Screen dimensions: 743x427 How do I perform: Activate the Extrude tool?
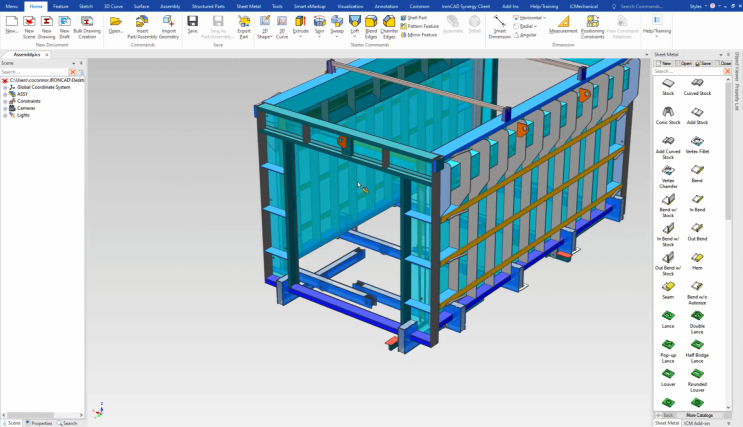pos(300,25)
